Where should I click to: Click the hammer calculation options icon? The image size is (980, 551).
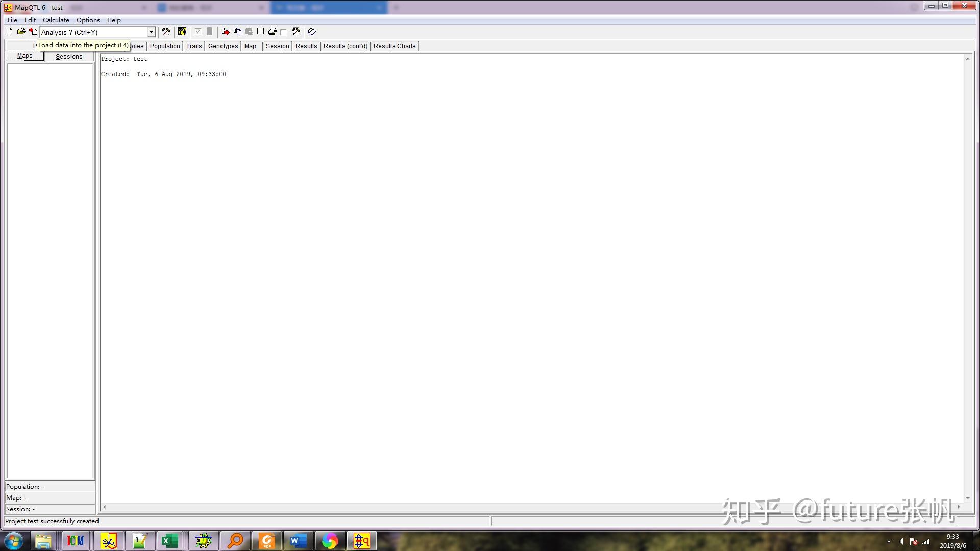point(166,32)
